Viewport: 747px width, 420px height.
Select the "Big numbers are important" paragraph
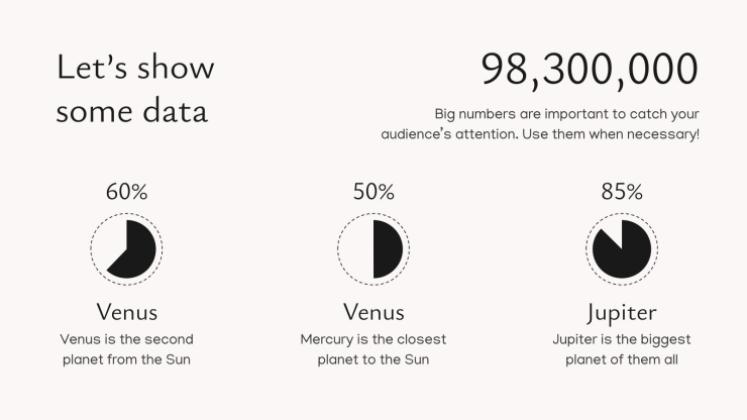point(540,123)
